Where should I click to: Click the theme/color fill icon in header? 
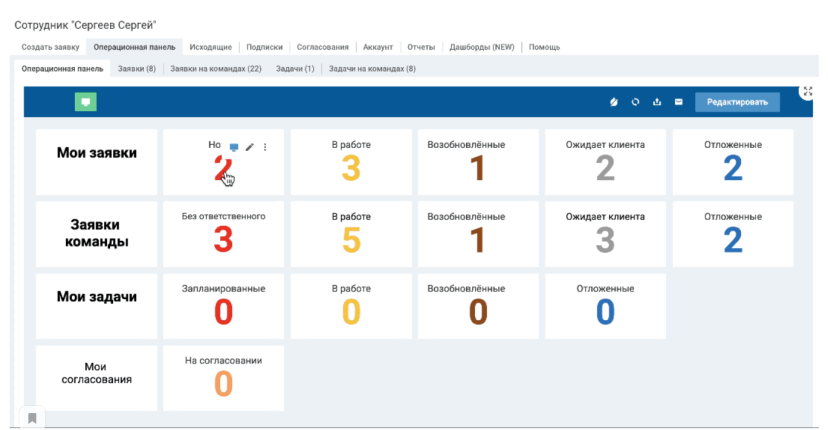[x=614, y=102]
